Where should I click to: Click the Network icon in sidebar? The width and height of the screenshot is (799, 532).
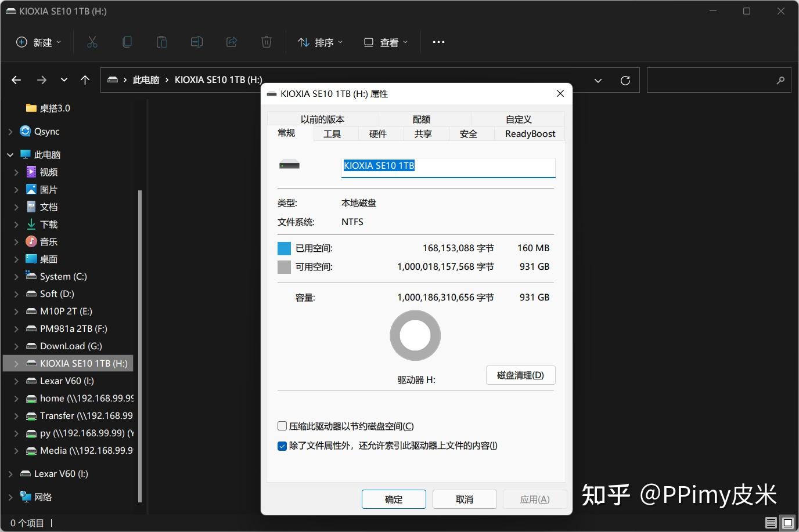coord(26,497)
